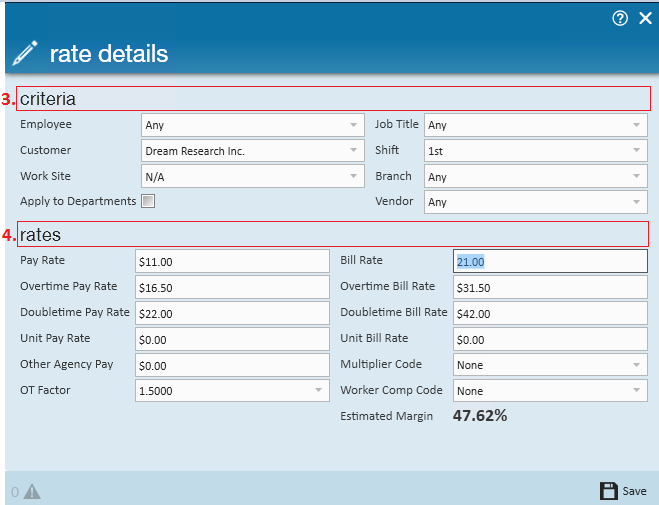Click the Other Agency Pay field
Viewport: 659px width, 505px height.
(232, 366)
